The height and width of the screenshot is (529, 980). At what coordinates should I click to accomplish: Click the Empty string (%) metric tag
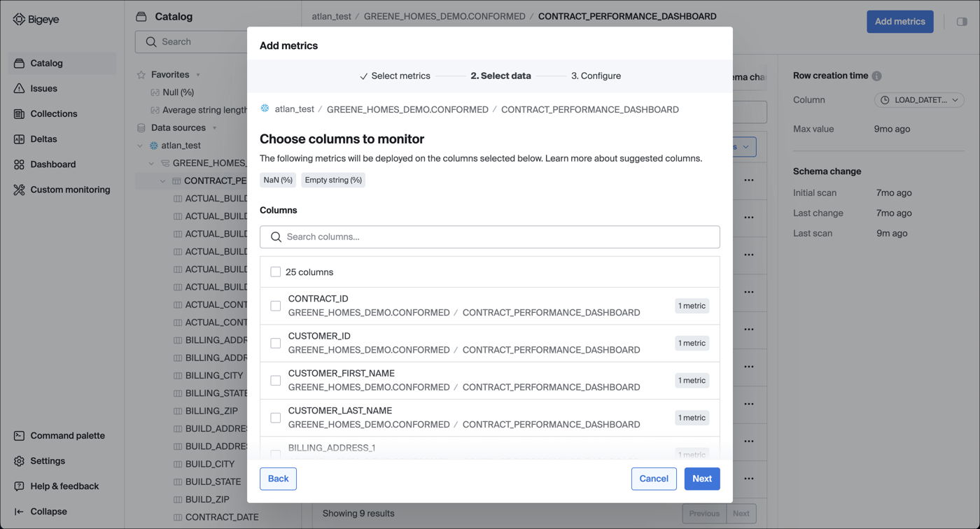pyautogui.click(x=333, y=180)
